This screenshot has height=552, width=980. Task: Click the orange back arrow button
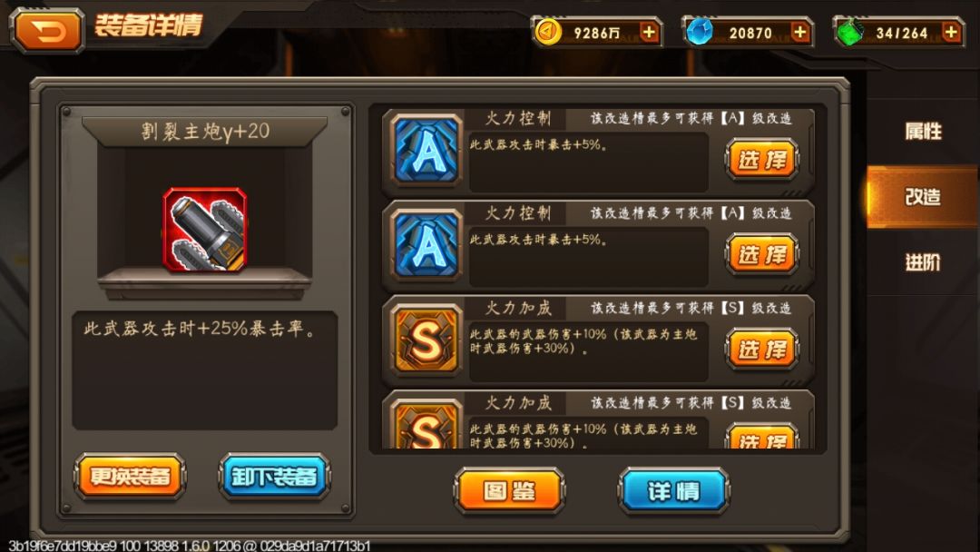click(48, 30)
